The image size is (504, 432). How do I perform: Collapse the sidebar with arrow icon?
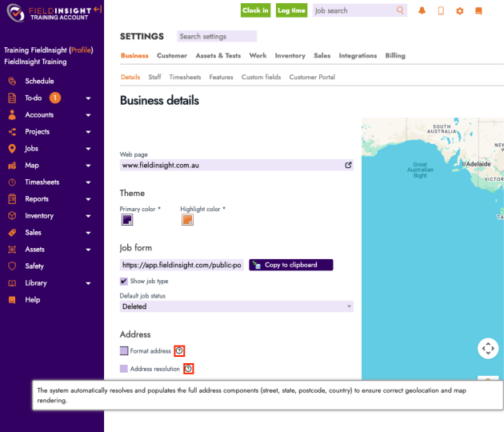98,10
